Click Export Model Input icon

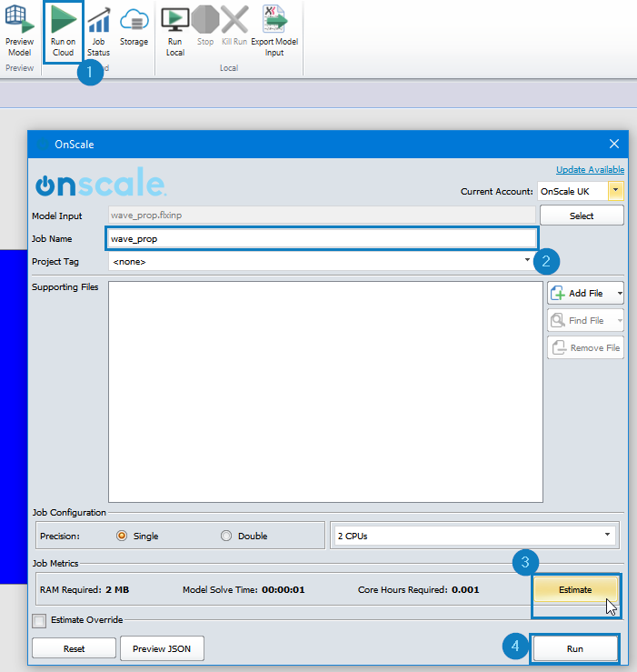coord(274,19)
